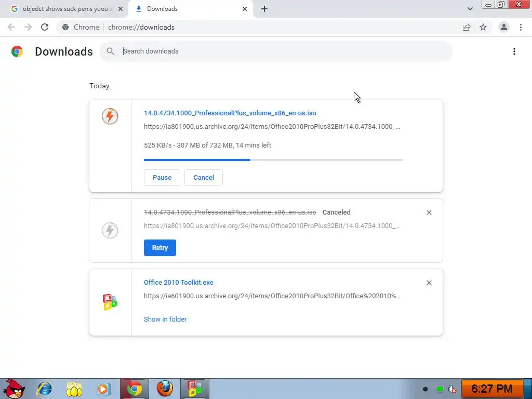
Task: Click the browser forward arrow
Action: point(28,27)
